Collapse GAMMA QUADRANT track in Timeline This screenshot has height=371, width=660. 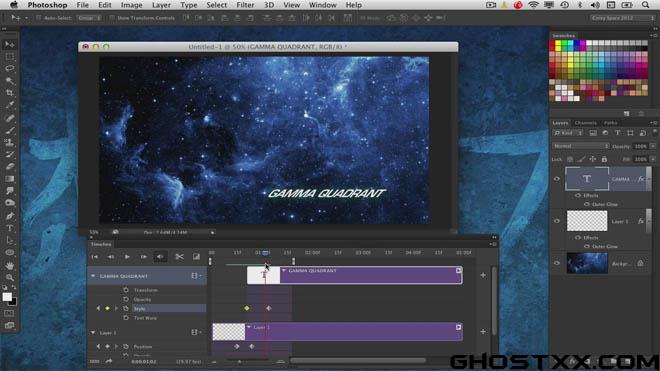pos(93,276)
